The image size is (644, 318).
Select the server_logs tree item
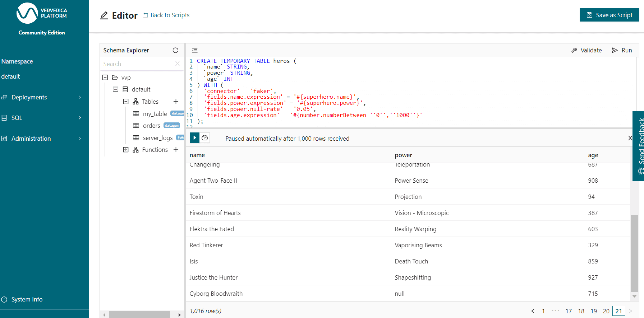[158, 138]
